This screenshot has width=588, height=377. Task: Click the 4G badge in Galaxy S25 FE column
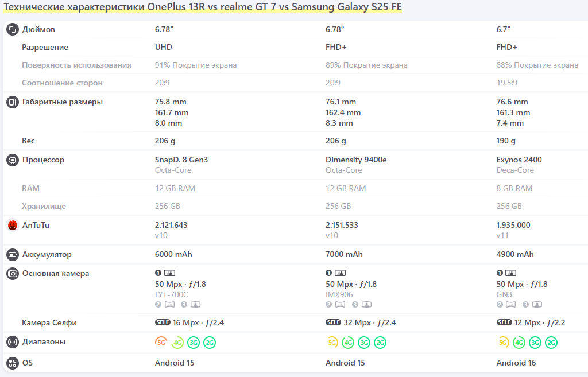click(519, 342)
